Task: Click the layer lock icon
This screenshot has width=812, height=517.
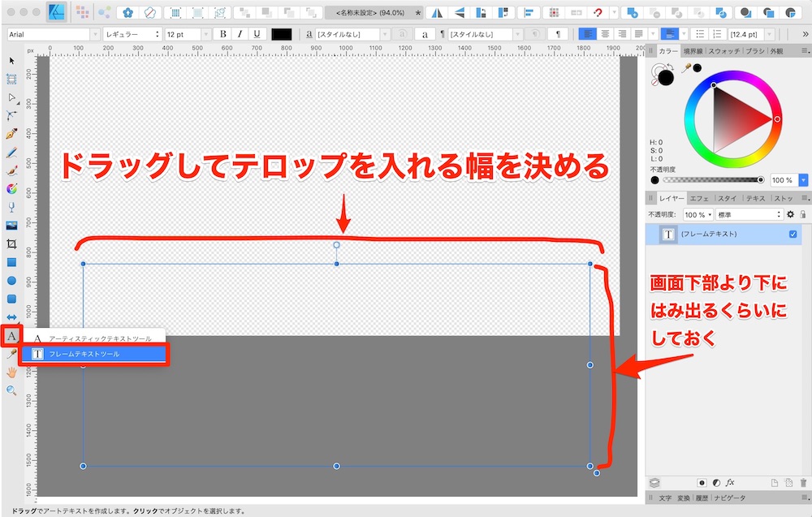Action: [803, 214]
